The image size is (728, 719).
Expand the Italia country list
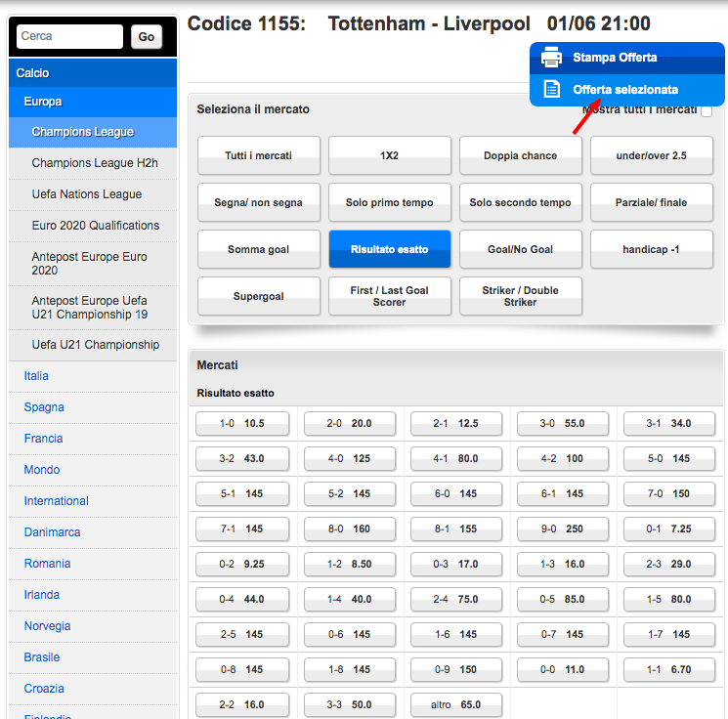[x=36, y=376]
